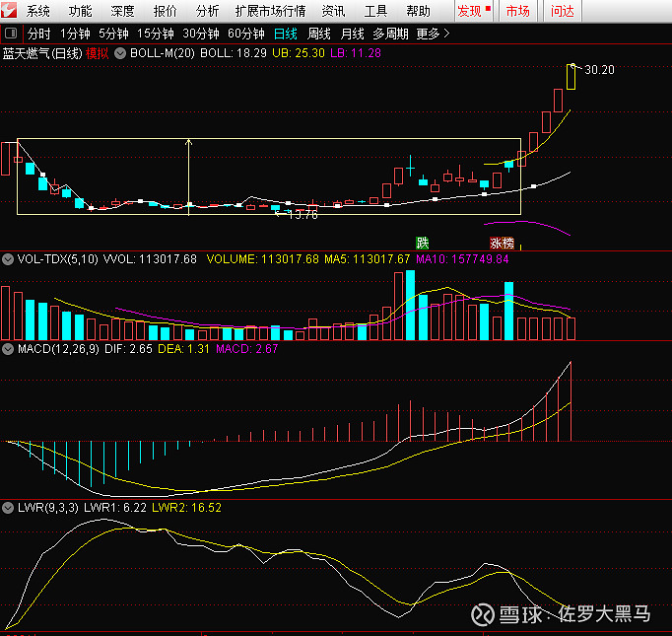The height and width of the screenshot is (636, 672).
Task: Click the 30.20 high price label
Action: (x=599, y=70)
